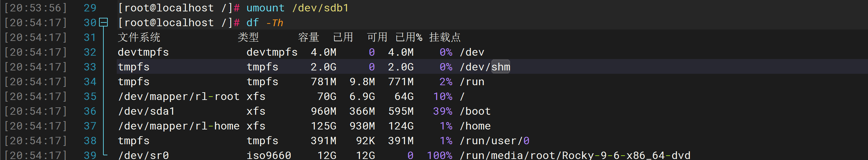Click '/dev/mapper/rl-home' filesystem entry
Viewport: 868px width, 160px height.
point(179,126)
